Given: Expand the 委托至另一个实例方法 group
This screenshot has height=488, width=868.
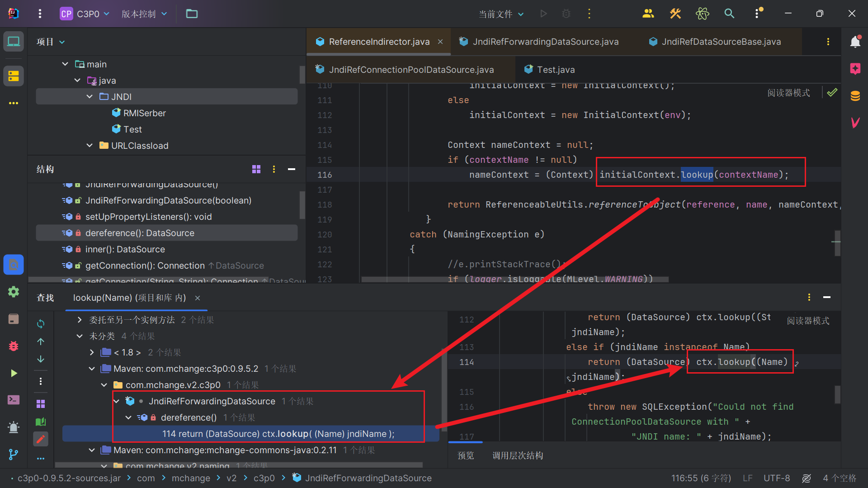Looking at the screenshot, I should pos(80,320).
